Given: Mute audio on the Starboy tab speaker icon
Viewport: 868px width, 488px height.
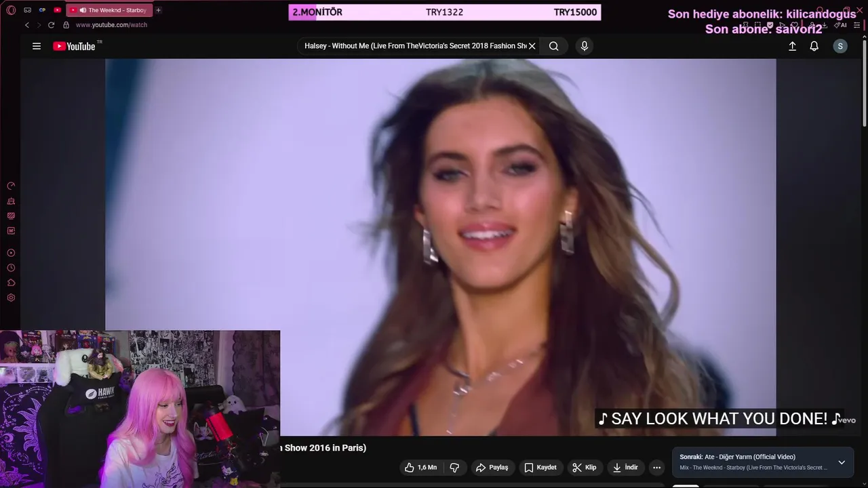Looking at the screenshot, I should (83, 10).
